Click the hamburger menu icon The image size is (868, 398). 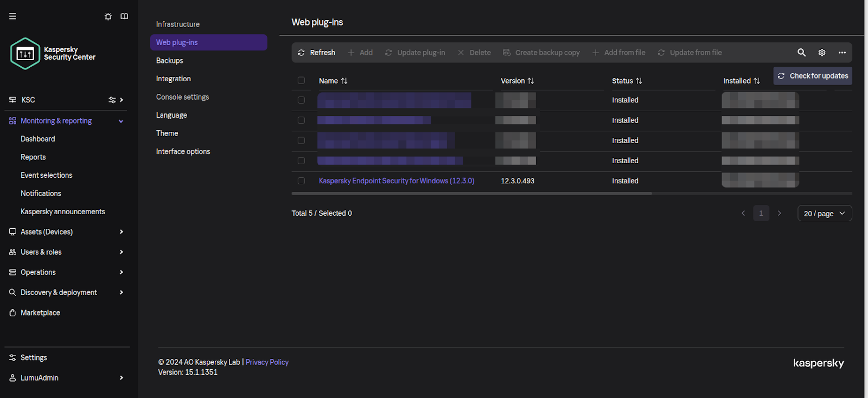[12, 16]
